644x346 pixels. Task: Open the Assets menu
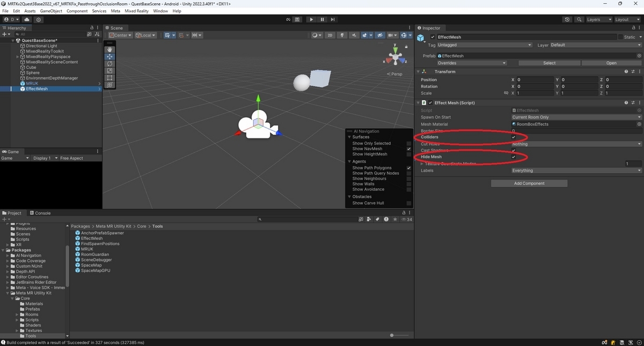pyautogui.click(x=30, y=11)
